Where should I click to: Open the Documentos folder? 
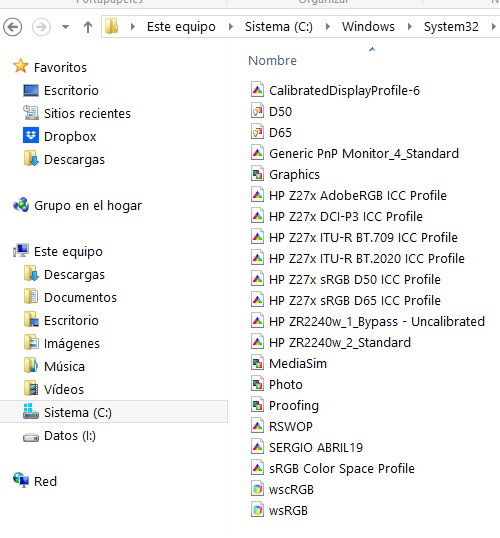point(80,297)
